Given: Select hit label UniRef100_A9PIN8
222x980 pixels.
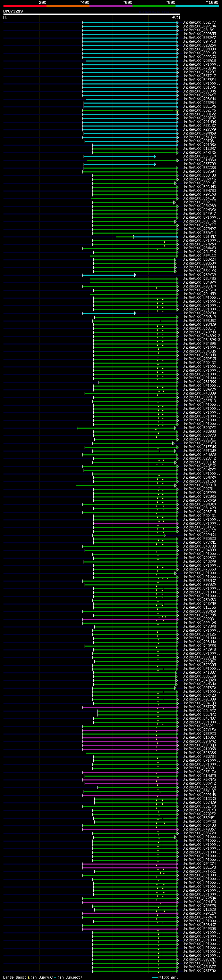Looking at the screenshot, I should point(199,795).
